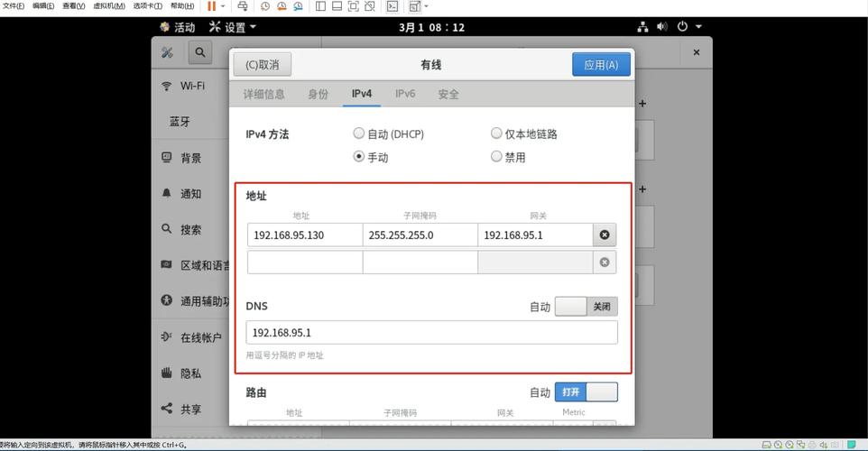This screenshot has height=451, width=868.
Task: Send Ctrl+Alt+Del to the virtual machine
Action: click(x=243, y=6)
